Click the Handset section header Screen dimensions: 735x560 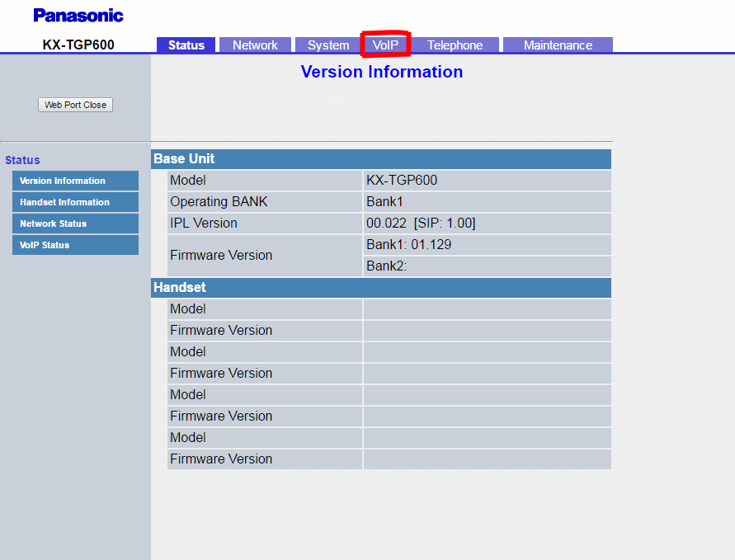tap(381, 287)
